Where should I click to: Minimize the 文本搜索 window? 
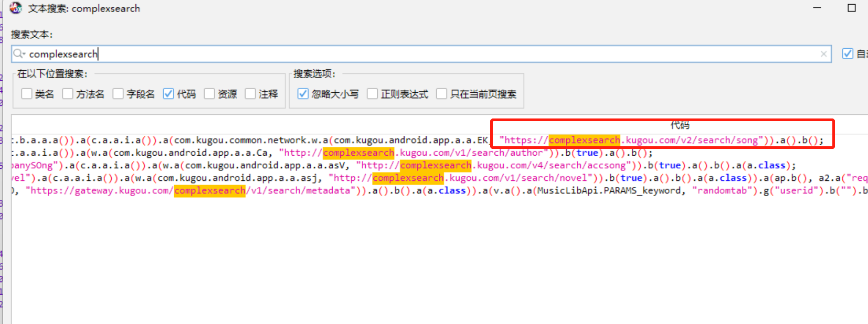[x=817, y=8]
